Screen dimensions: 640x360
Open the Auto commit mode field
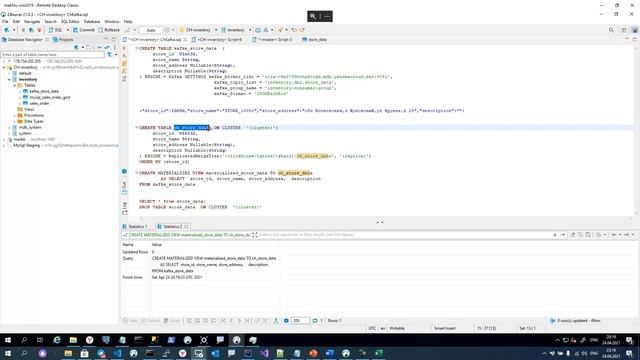click(151, 30)
